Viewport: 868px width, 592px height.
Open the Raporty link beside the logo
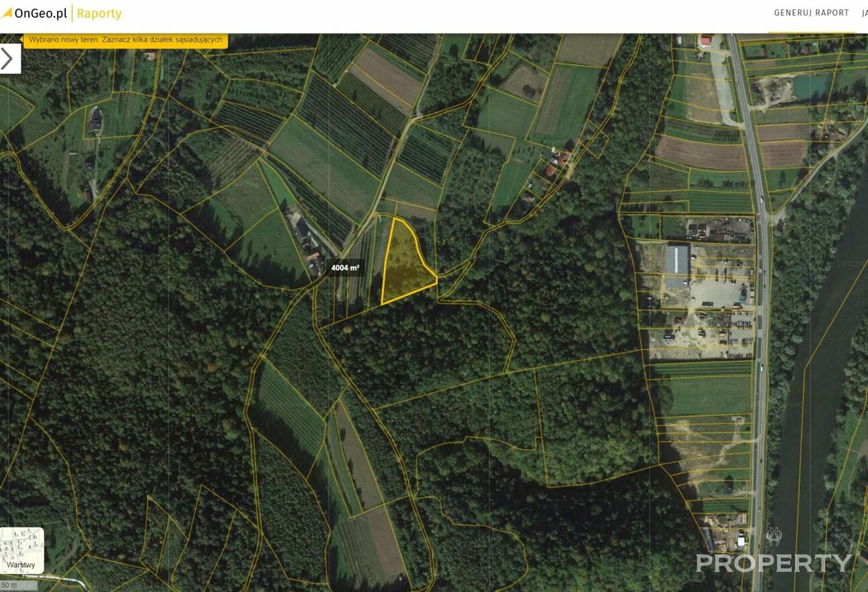tap(99, 13)
